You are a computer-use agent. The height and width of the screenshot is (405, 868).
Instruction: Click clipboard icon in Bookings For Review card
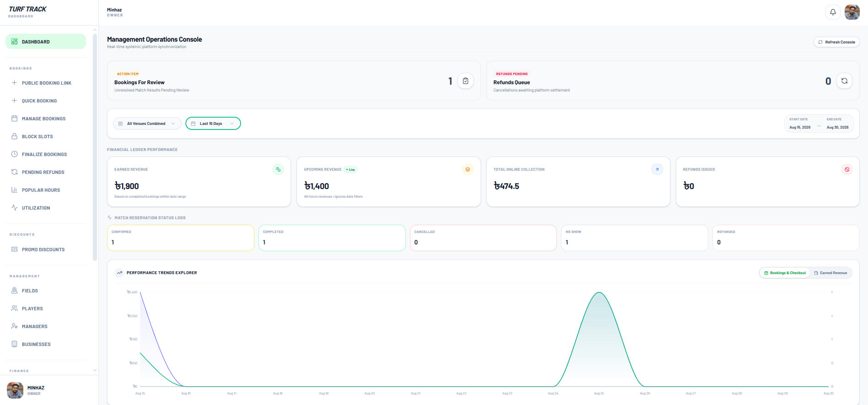pyautogui.click(x=465, y=81)
